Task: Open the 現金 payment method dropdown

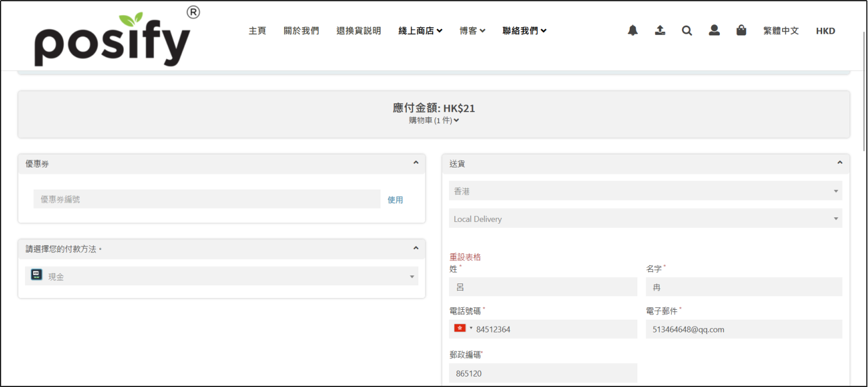Action: coord(221,276)
